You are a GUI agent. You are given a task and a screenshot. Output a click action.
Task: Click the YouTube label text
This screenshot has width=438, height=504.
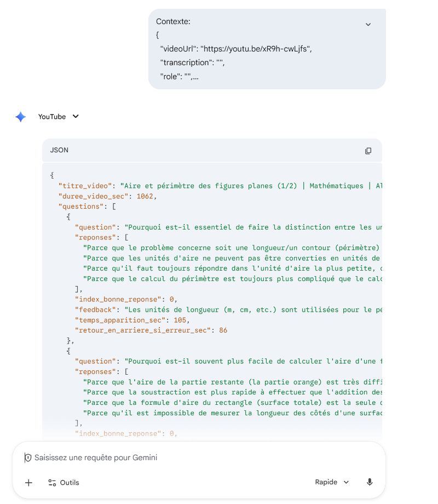(x=52, y=117)
